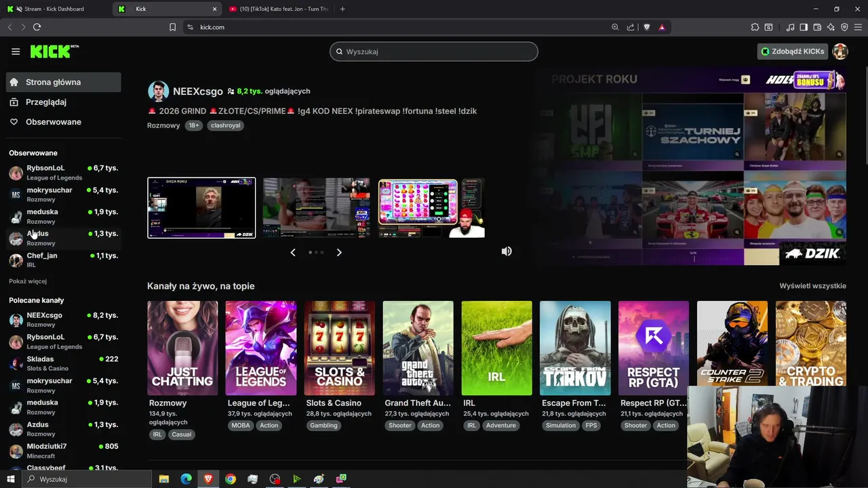
Task: Open media control music note icon
Action: (790, 27)
